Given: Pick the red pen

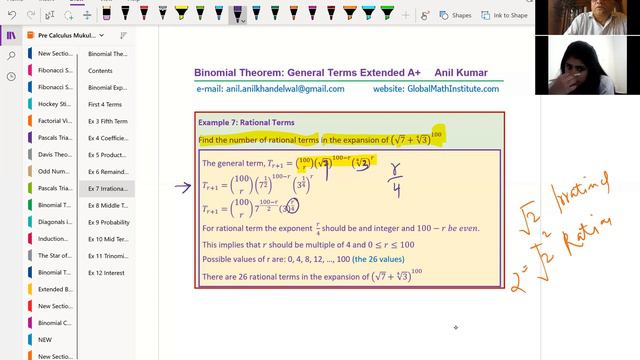Looking at the screenshot, I should (x=144, y=14).
